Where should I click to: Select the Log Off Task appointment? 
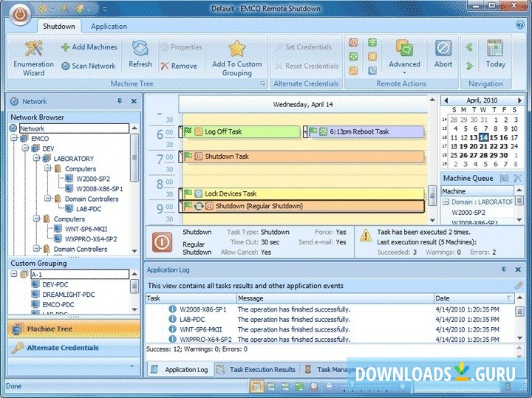tap(239, 131)
